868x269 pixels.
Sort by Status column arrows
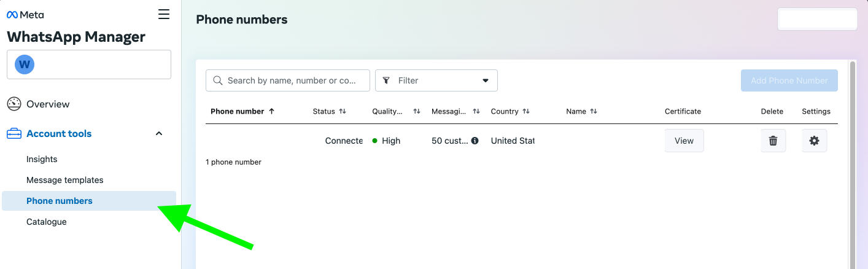pos(343,111)
